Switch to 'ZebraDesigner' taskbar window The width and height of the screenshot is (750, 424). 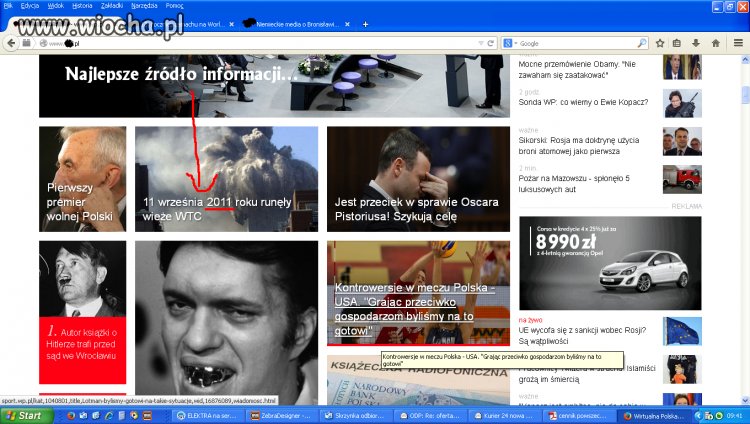281,415
